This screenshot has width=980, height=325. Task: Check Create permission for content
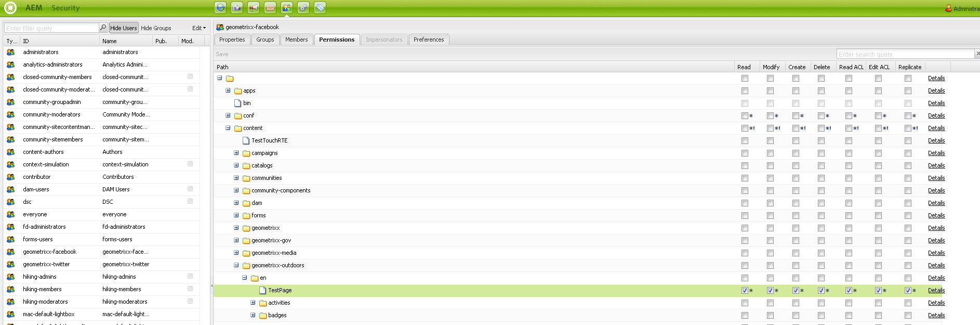click(796, 128)
